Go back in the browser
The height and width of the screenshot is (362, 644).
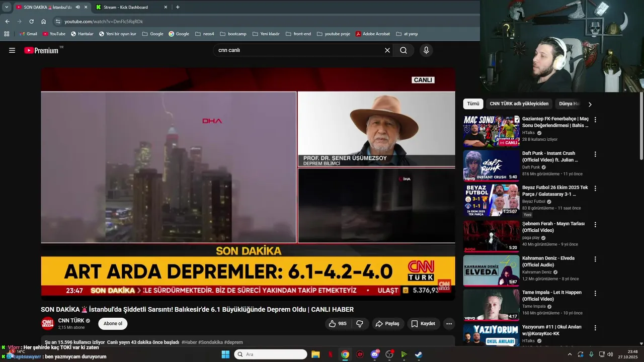coord(7,22)
